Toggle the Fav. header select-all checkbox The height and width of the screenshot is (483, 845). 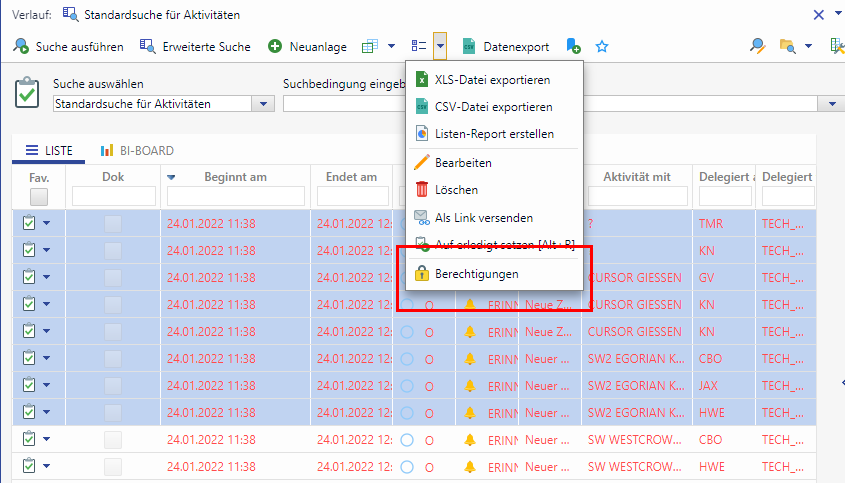[x=39, y=197]
